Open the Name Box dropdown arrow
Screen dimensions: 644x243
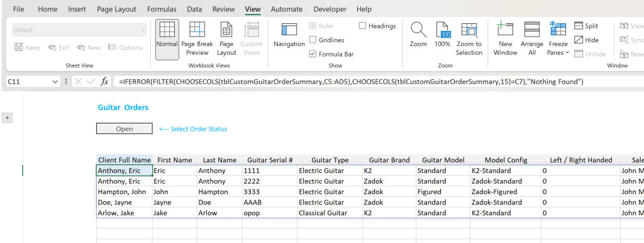coord(55,82)
